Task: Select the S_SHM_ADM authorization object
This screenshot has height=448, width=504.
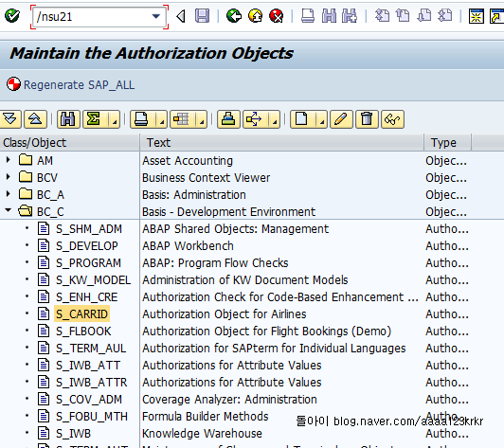Action: tap(89, 229)
